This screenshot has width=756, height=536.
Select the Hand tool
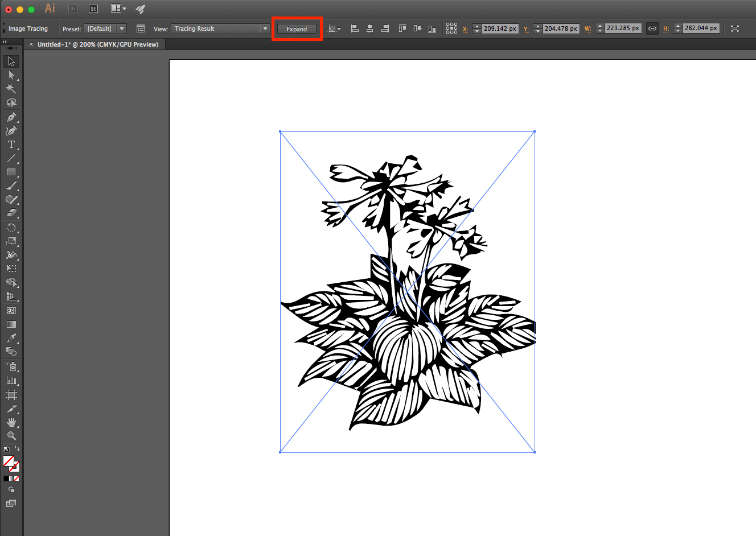(x=11, y=422)
